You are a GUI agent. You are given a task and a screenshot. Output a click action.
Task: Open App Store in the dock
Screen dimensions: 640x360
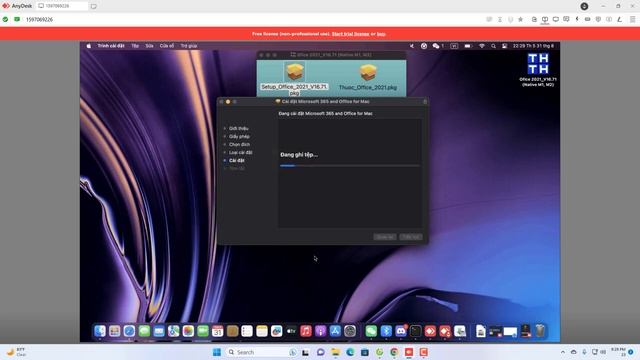[x=335, y=331]
